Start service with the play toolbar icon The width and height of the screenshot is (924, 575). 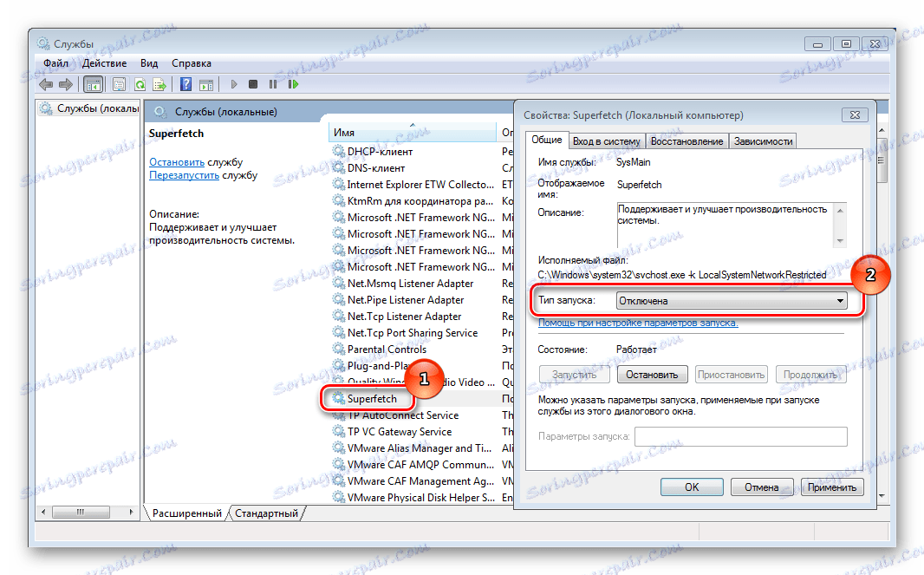coord(234,84)
